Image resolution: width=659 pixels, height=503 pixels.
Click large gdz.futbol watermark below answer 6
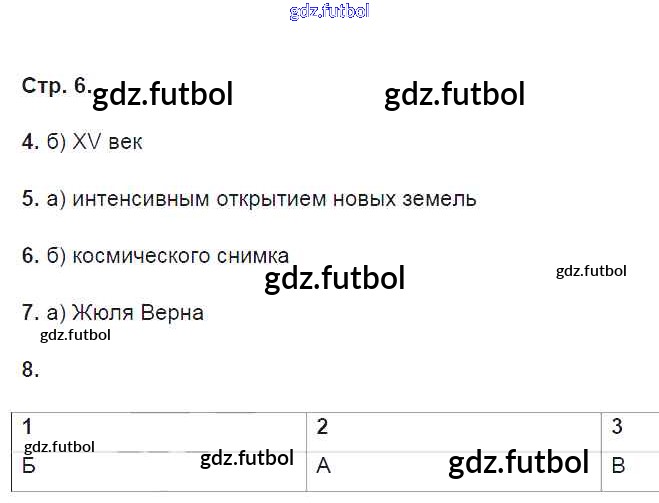pos(334,278)
